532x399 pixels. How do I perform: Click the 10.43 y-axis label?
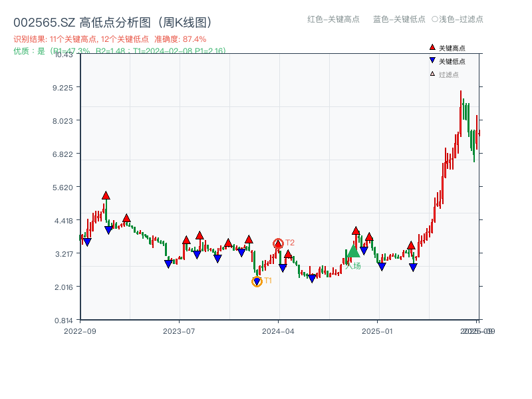[63, 55]
